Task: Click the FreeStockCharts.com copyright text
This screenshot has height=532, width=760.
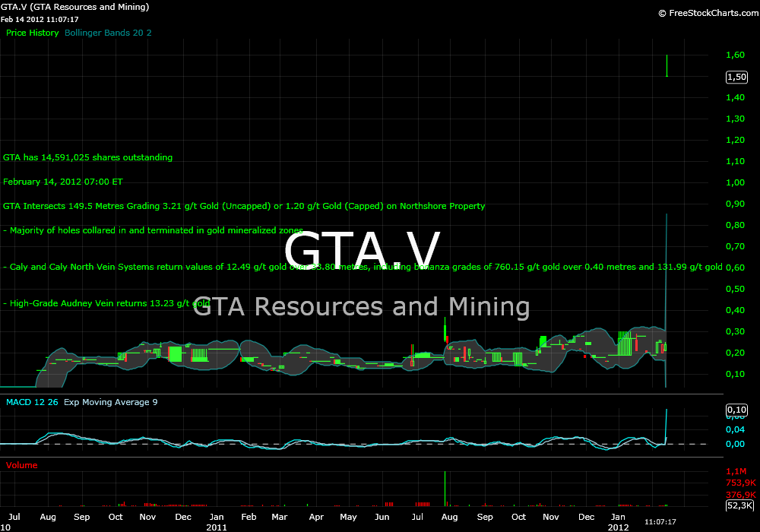Action: click(708, 13)
